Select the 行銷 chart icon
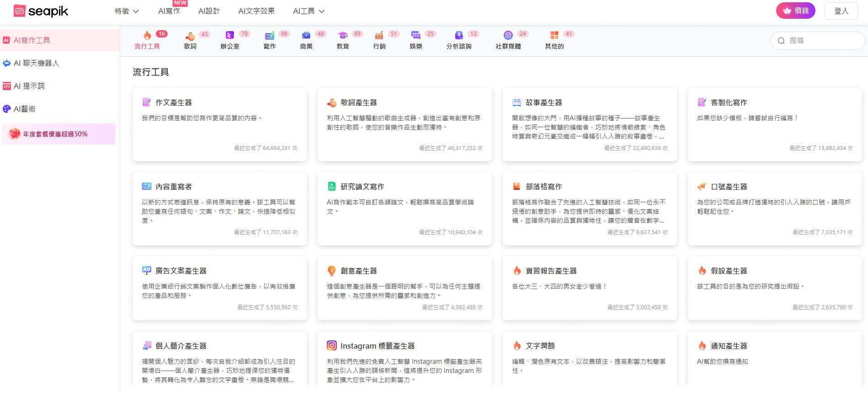Viewport: 868px width, 393px height. tap(379, 35)
